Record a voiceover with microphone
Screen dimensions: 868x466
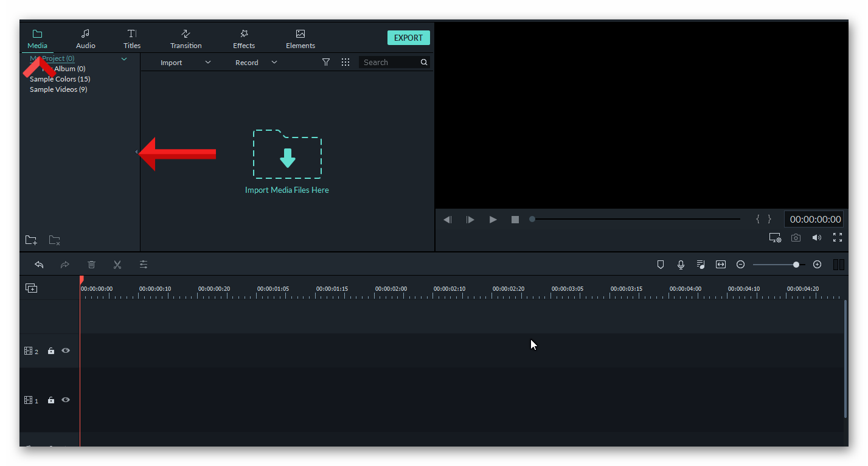click(681, 265)
